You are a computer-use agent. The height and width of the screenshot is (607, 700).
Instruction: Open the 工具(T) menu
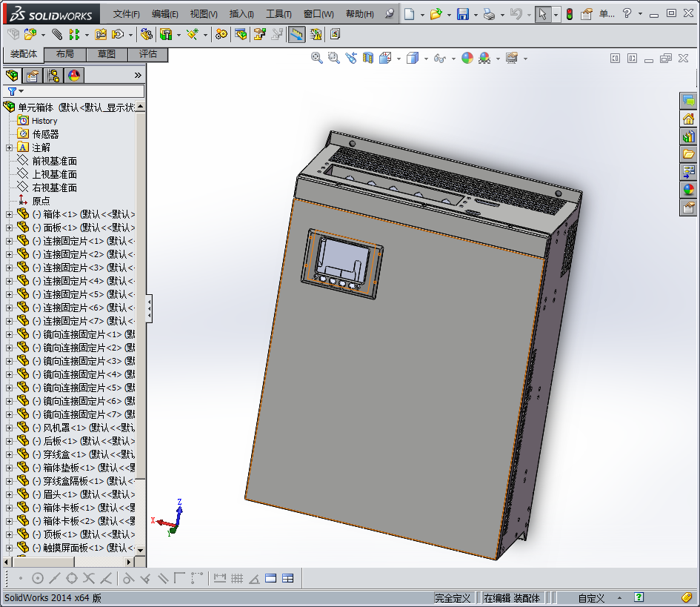279,14
